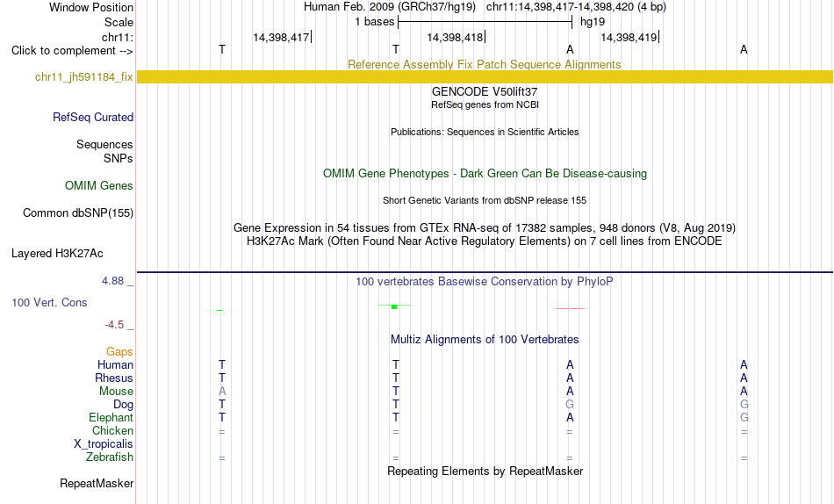Select the Human species row label
Viewport: 834px width, 504px height.
click(115, 365)
